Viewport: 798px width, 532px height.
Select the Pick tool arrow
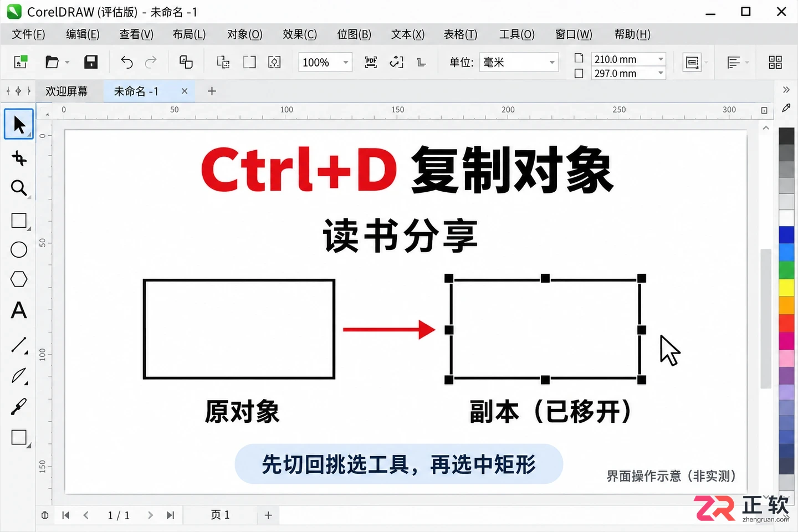(19, 124)
